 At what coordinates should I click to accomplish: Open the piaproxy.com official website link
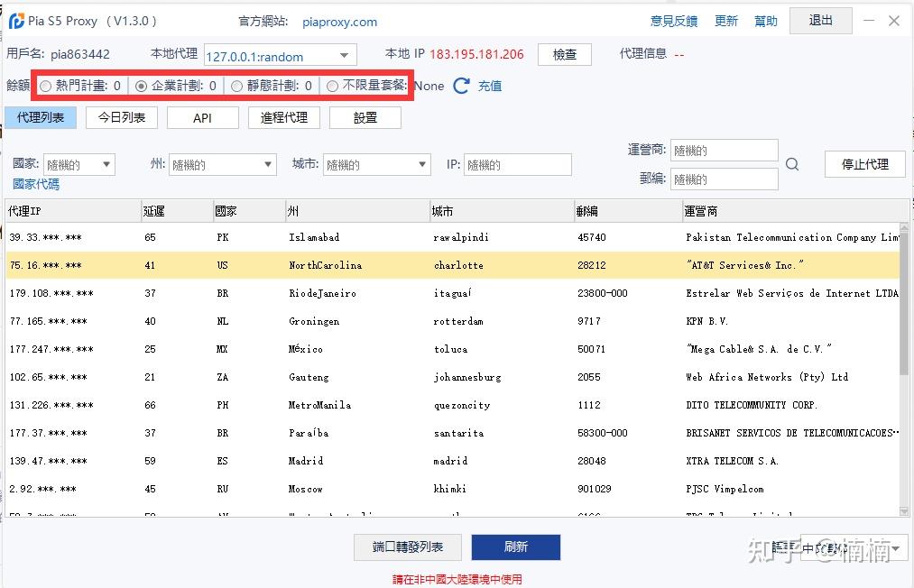click(x=339, y=22)
